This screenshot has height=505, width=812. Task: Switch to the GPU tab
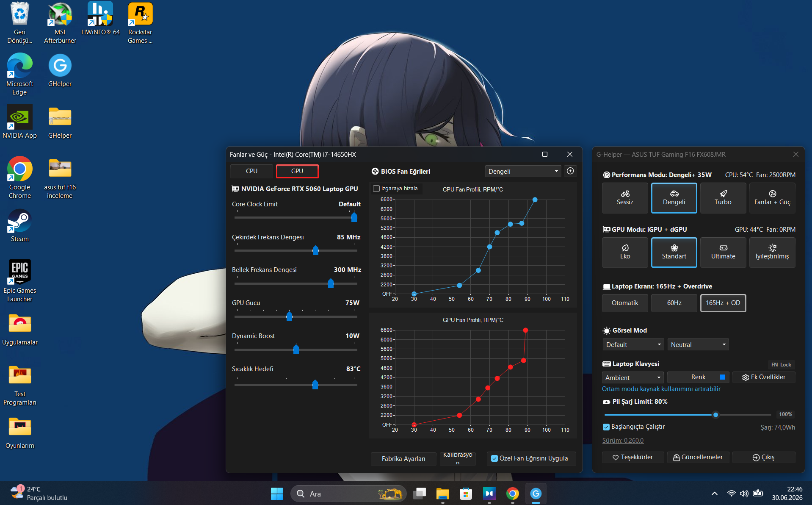297,171
